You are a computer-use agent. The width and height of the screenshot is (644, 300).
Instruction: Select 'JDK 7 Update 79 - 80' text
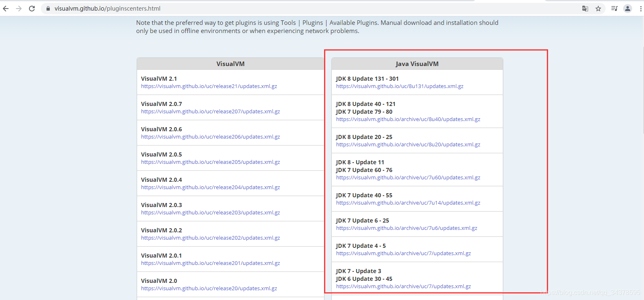(364, 112)
